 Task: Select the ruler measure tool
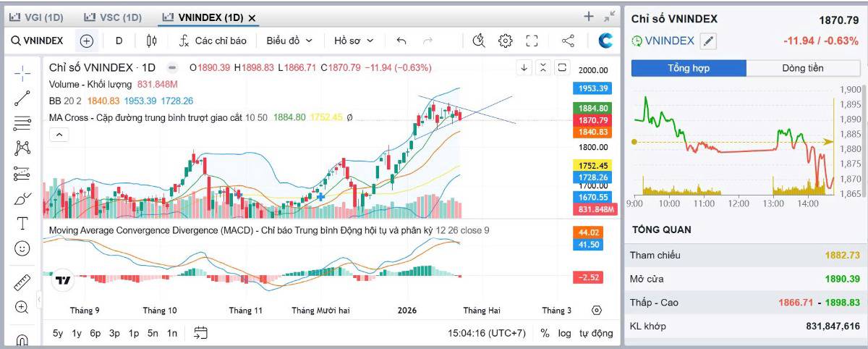(x=22, y=282)
